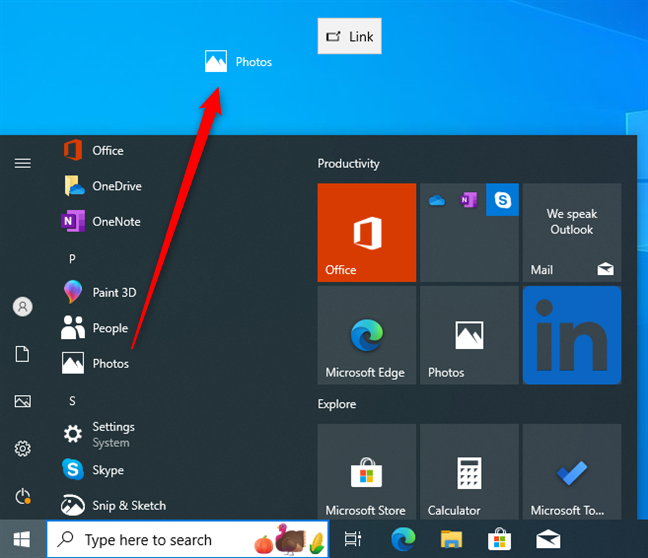Open Office in the app list
648x558 pixels.
(x=94, y=150)
